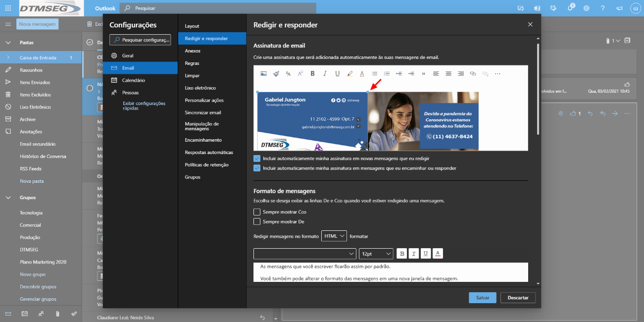Insert a quote block in signature
The height and width of the screenshot is (322, 644).
coord(424,73)
